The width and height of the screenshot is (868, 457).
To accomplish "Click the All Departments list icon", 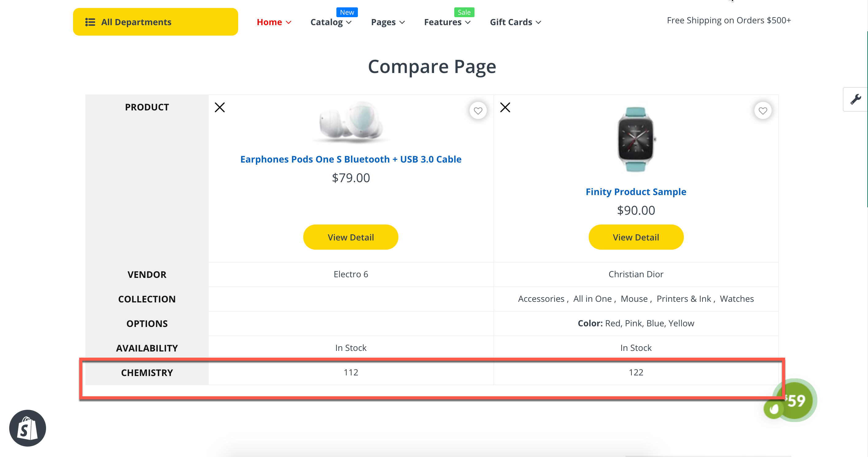I will (x=90, y=22).
